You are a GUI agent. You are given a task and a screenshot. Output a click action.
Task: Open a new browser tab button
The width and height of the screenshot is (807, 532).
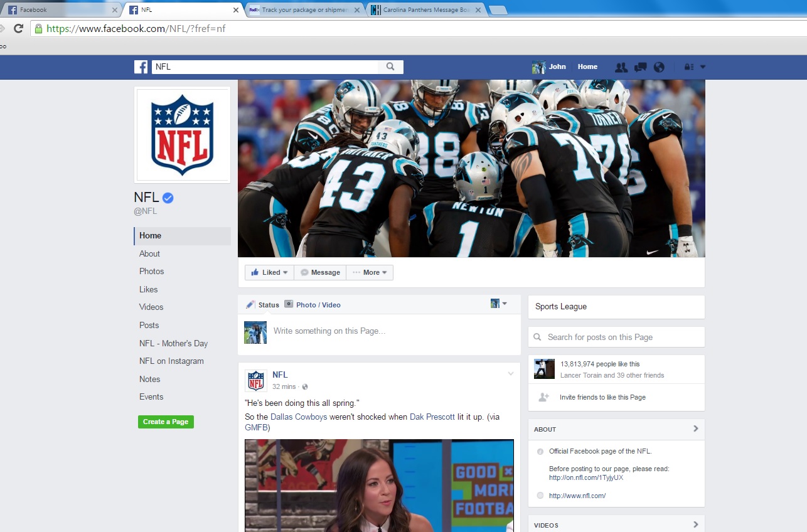click(498, 9)
